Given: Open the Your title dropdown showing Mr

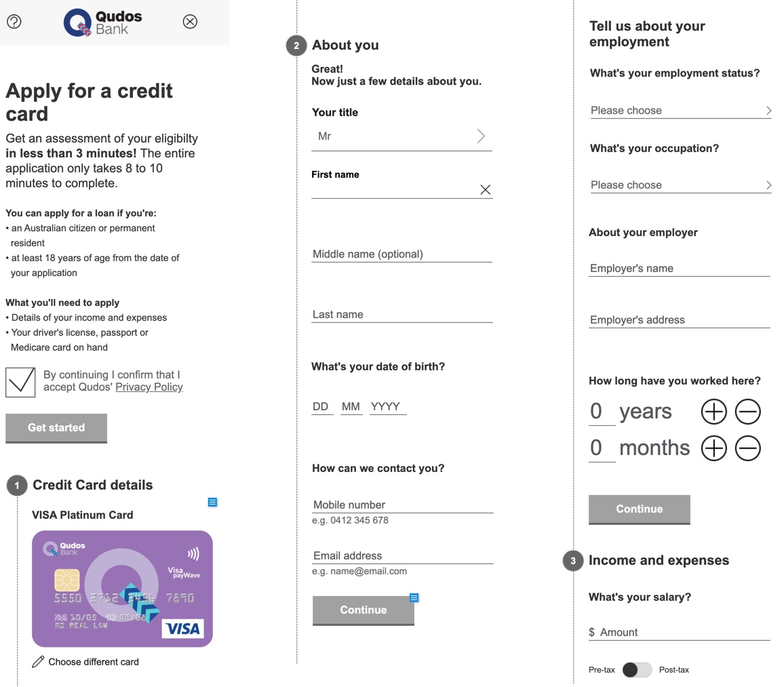Looking at the screenshot, I should pyautogui.click(x=401, y=136).
